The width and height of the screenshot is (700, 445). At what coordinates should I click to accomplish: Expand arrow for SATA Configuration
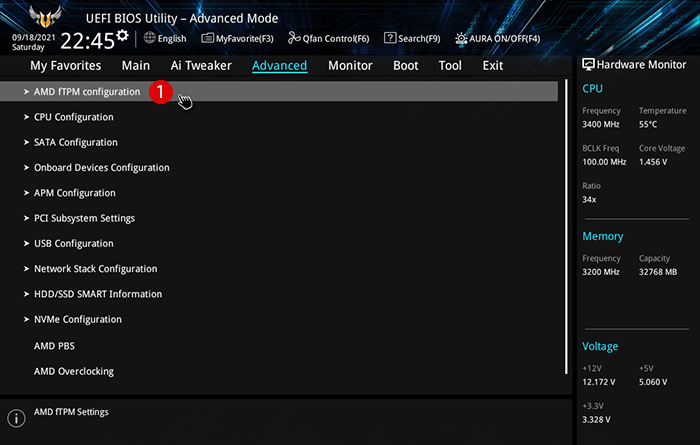coord(26,142)
